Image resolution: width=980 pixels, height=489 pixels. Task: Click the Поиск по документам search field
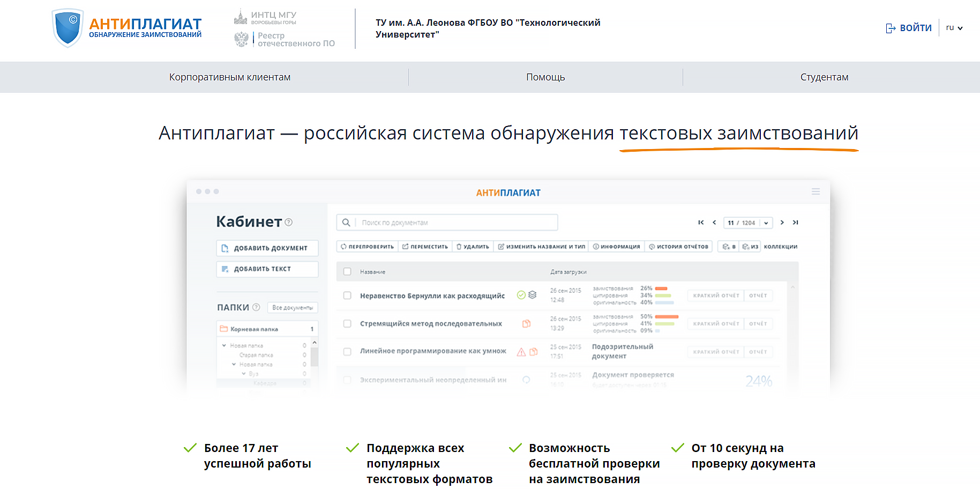pyautogui.click(x=447, y=223)
